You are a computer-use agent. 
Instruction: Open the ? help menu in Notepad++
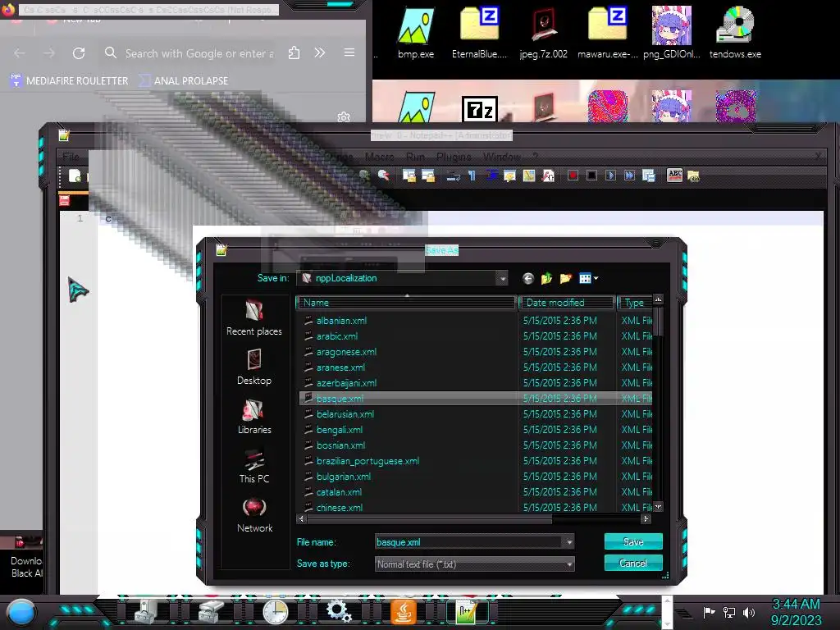click(x=535, y=157)
